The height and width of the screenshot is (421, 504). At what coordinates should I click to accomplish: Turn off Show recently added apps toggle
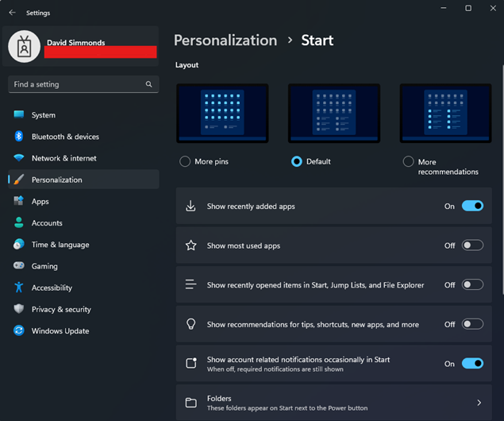pos(472,206)
